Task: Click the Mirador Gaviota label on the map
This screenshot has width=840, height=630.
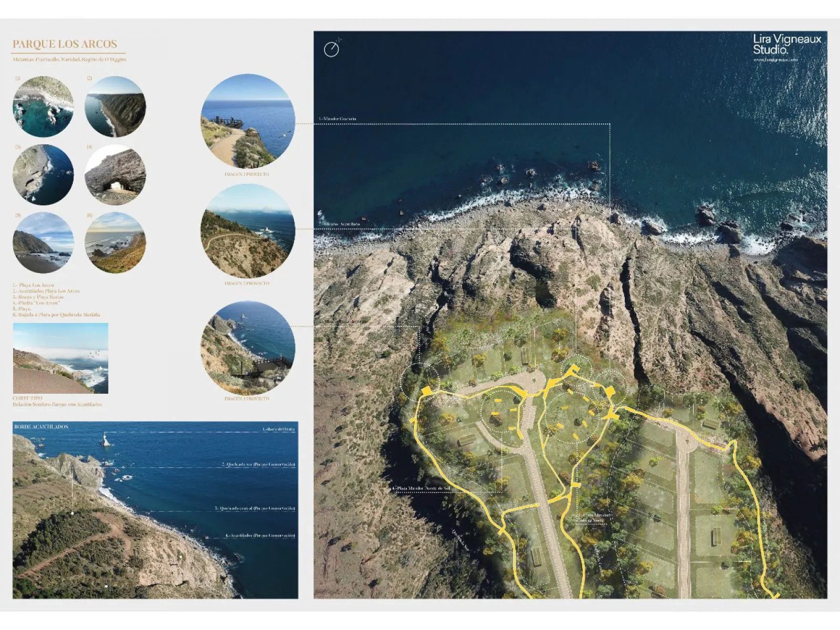Action: tap(338, 119)
